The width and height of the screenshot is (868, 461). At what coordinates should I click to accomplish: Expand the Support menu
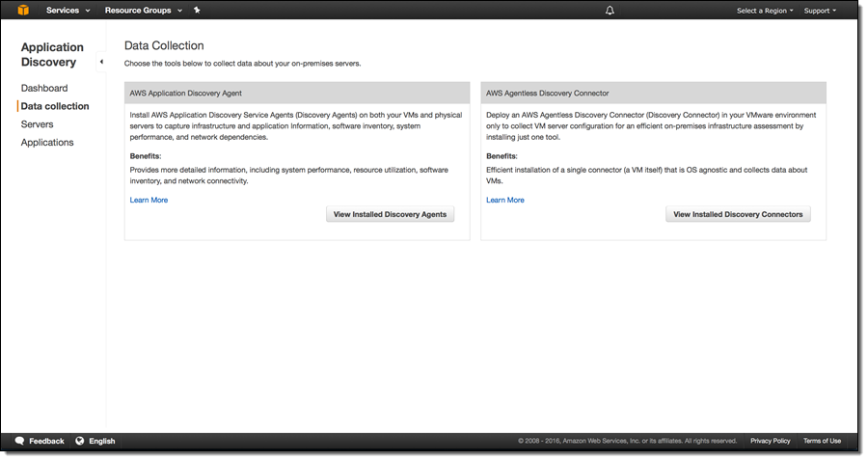pyautogui.click(x=820, y=11)
